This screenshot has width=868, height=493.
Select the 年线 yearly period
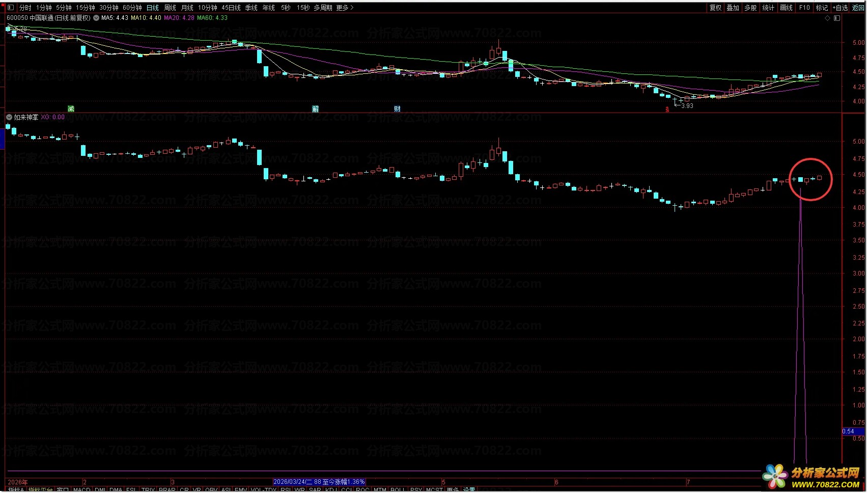coord(269,8)
